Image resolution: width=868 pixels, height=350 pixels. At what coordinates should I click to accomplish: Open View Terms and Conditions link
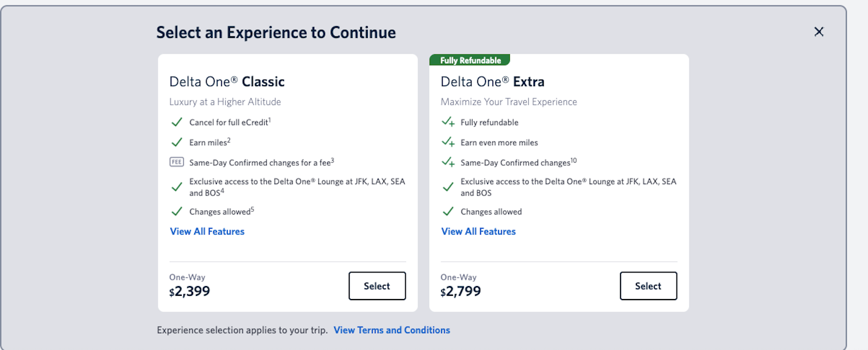(392, 330)
